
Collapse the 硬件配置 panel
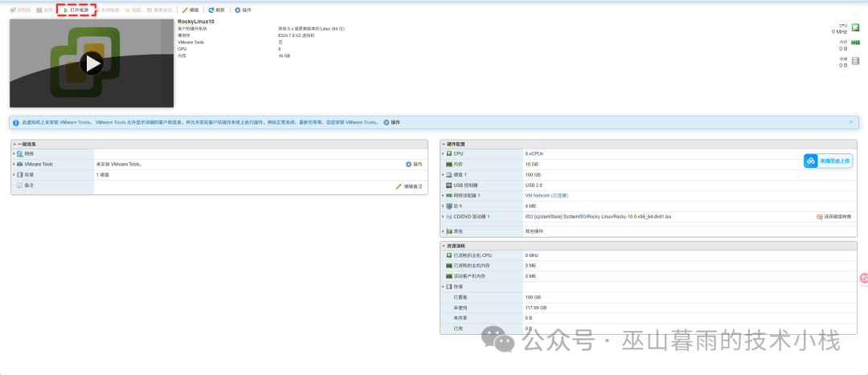[x=444, y=144]
